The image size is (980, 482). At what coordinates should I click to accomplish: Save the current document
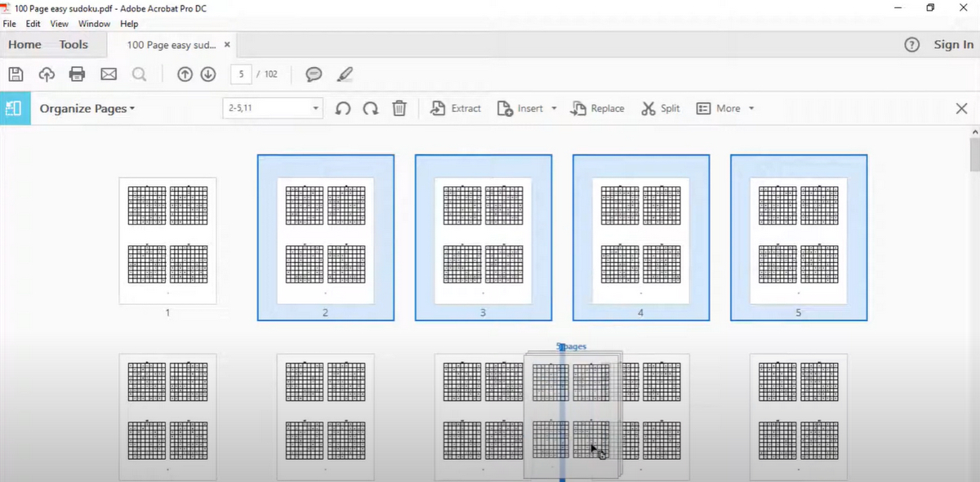tap(16, 74)
